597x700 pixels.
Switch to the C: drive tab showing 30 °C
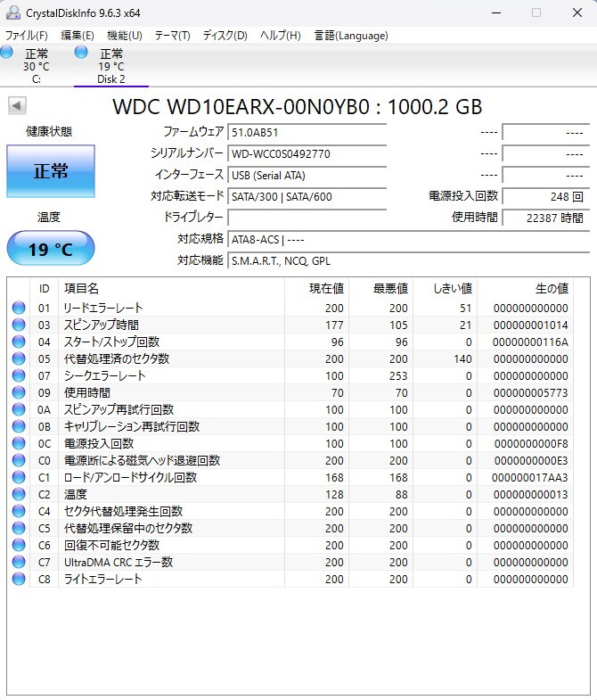[x=37, y=66]
